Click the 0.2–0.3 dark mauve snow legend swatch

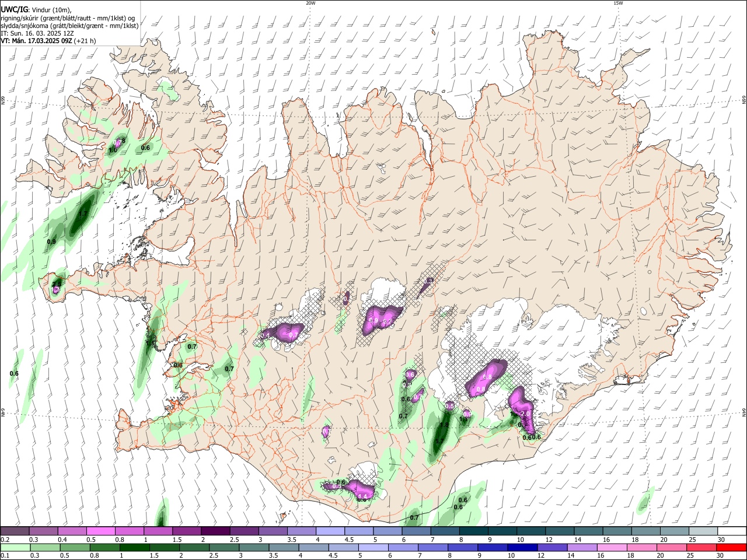click(15, 531)
